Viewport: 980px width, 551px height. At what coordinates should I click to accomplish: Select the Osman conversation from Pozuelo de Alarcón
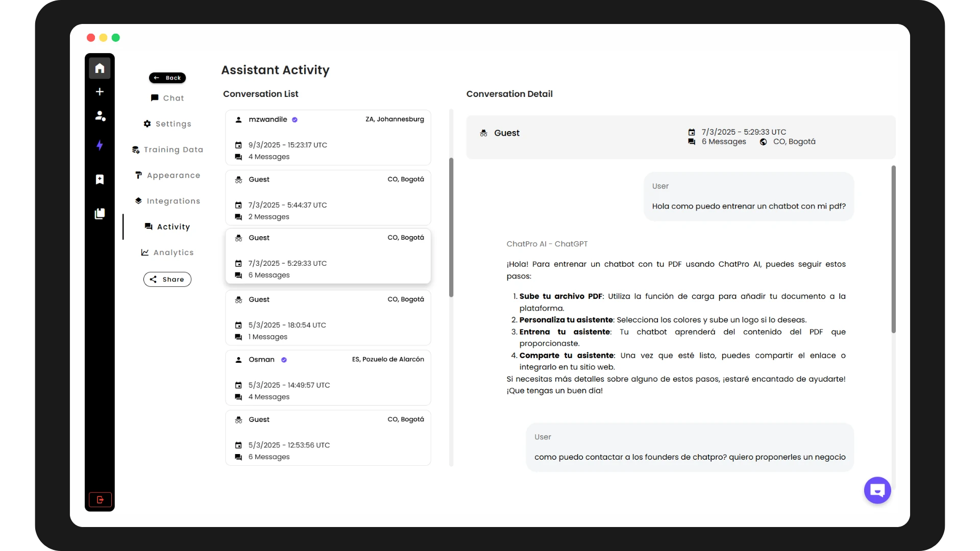tap(328, 378)
